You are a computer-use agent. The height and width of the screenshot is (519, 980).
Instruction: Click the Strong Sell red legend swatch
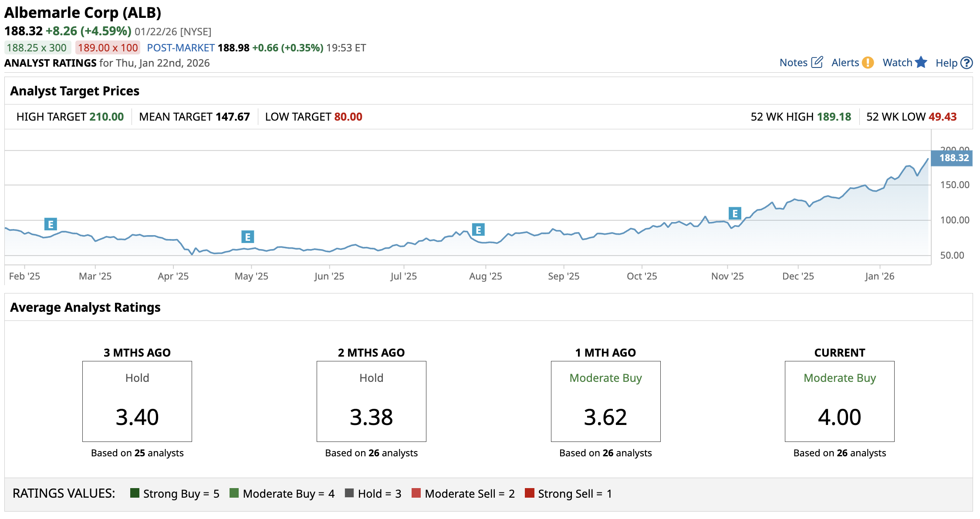529,493
